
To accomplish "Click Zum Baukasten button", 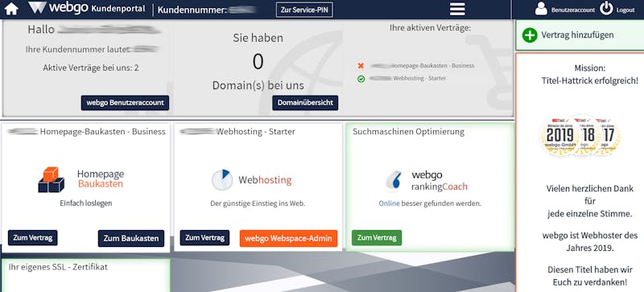I will 131,238.
